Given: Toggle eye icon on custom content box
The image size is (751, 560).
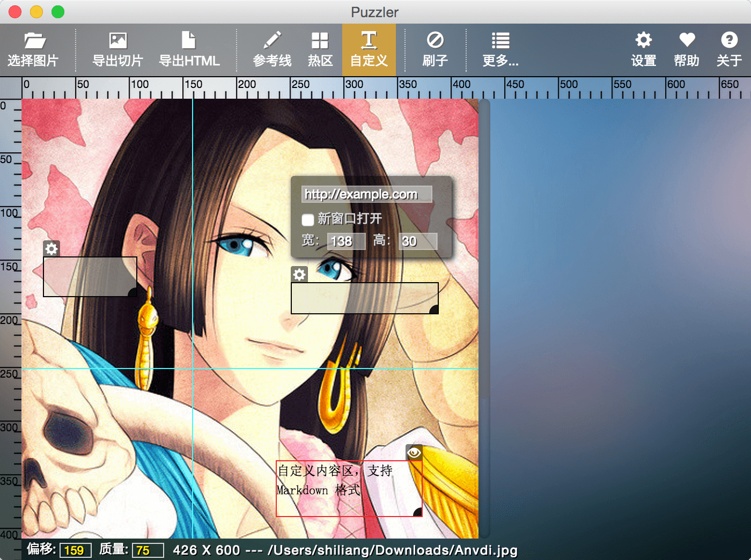Looking at the screenshot, I should 414,453.
